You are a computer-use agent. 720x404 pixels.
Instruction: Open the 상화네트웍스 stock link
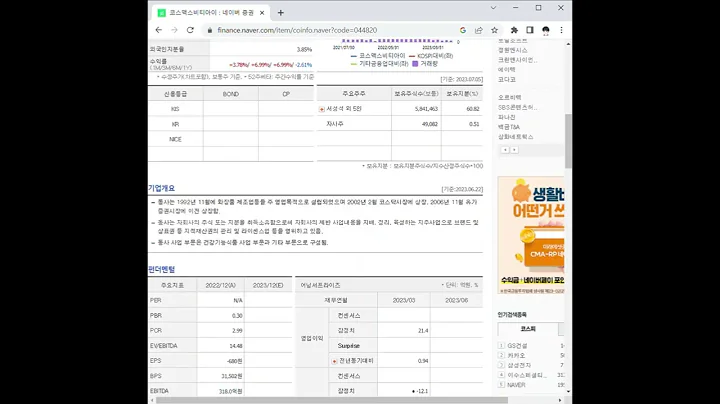[516, 137]
